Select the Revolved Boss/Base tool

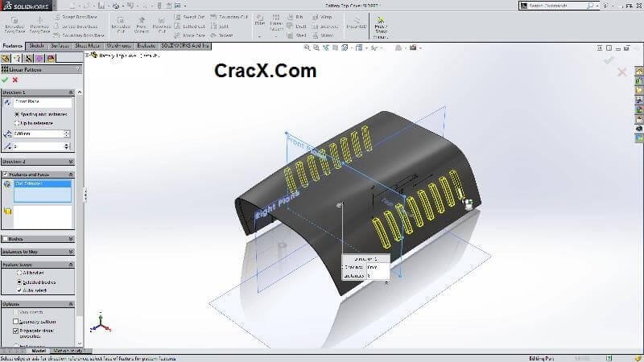click(39, 26)
